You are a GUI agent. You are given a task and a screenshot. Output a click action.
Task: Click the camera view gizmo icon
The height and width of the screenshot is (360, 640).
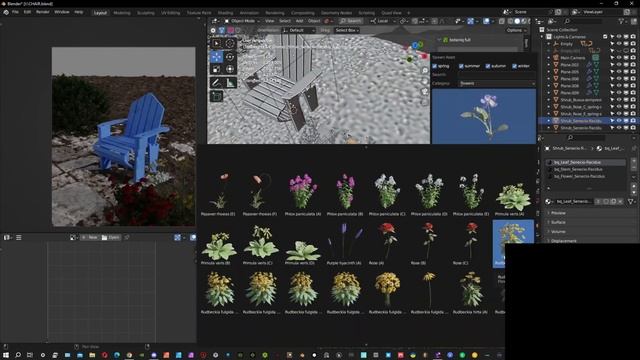pyautogui.click(x=425, y=91)
